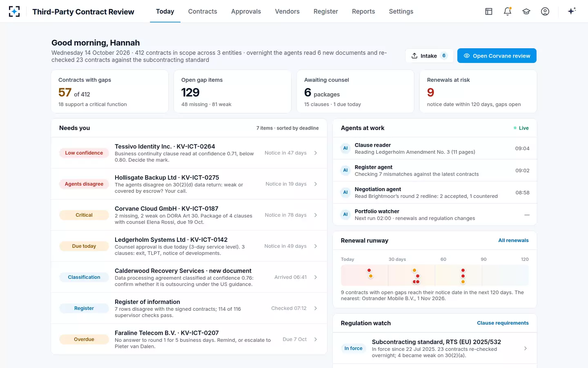Click the Due today badge
Image resolution: width=588 pixels, height=368 pixels.
point(84,246)
